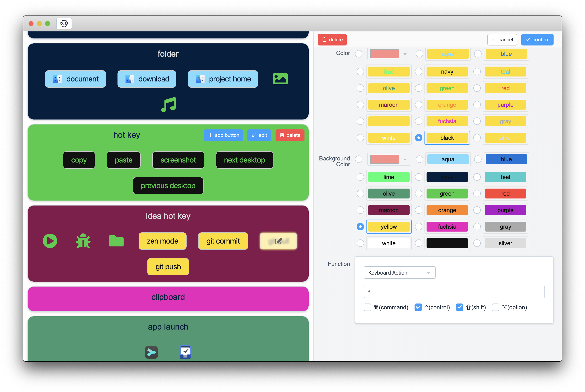Pick the olive text color swatch
Image resolution: width=585 pixels, height=392 pixels.
click(388, 88)
